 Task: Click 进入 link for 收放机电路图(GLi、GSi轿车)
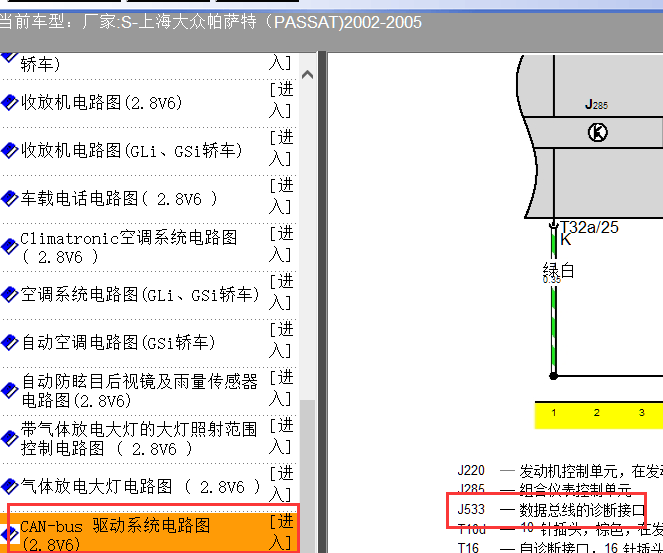(x=282, y=148)
